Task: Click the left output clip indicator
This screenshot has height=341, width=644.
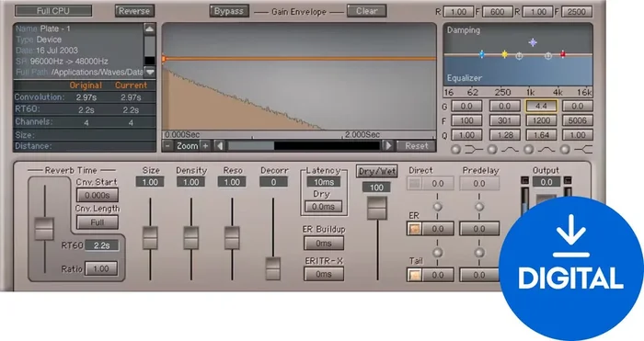Action: coord(525,180)
